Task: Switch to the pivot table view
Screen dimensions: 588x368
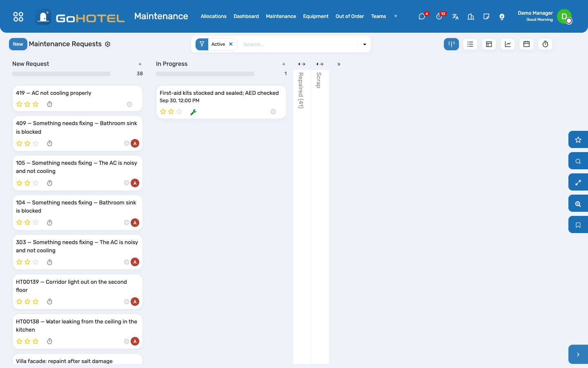Action: [x=489, y=44]
